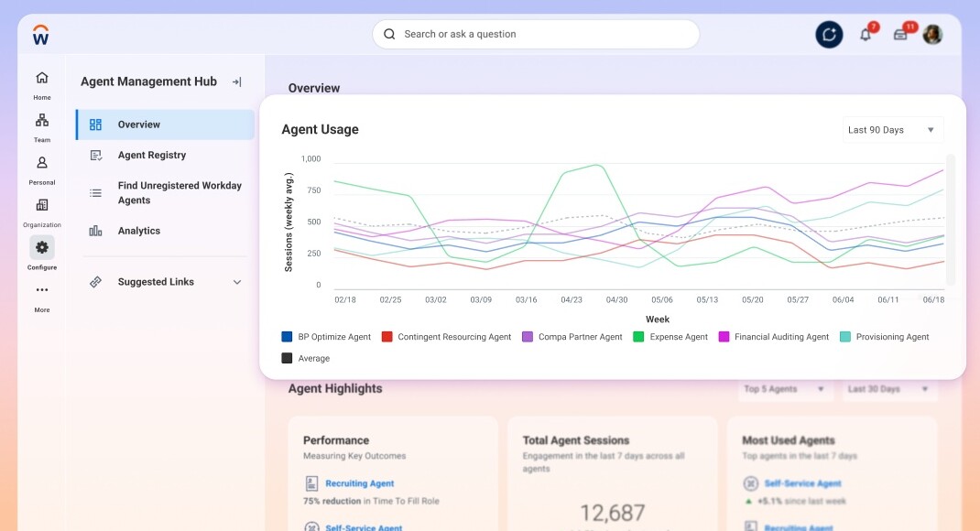This screenshot has width=980, height=531.
Task: Click the Agent Highlights heading
Action: tap(335, 388)
